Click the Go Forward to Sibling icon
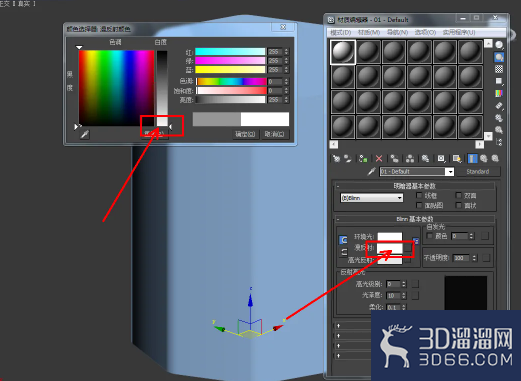521x381 pixels. [495, 159]
